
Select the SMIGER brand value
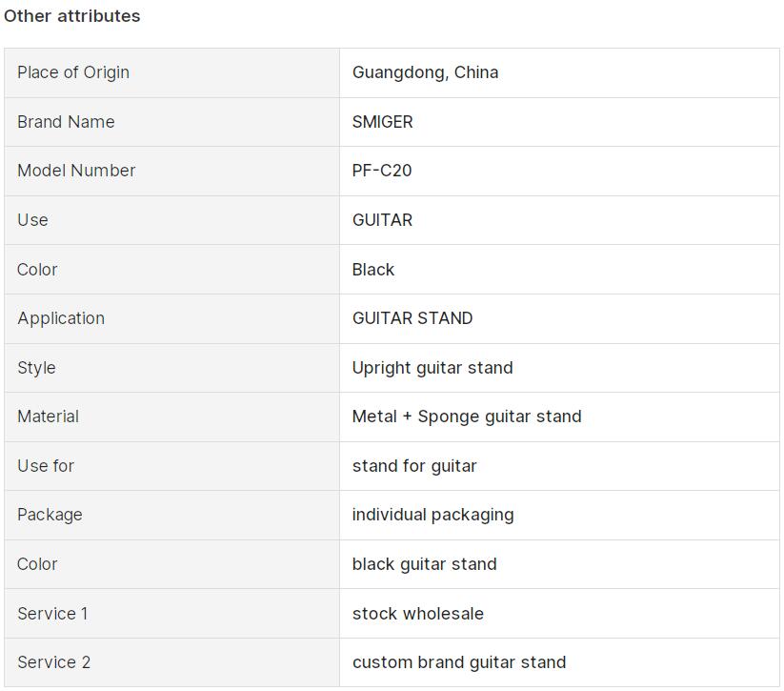[x=382, y=122]
